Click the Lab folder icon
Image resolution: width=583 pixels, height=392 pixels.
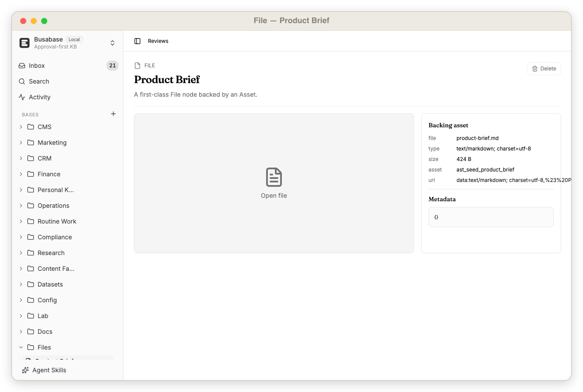[31, 316]
